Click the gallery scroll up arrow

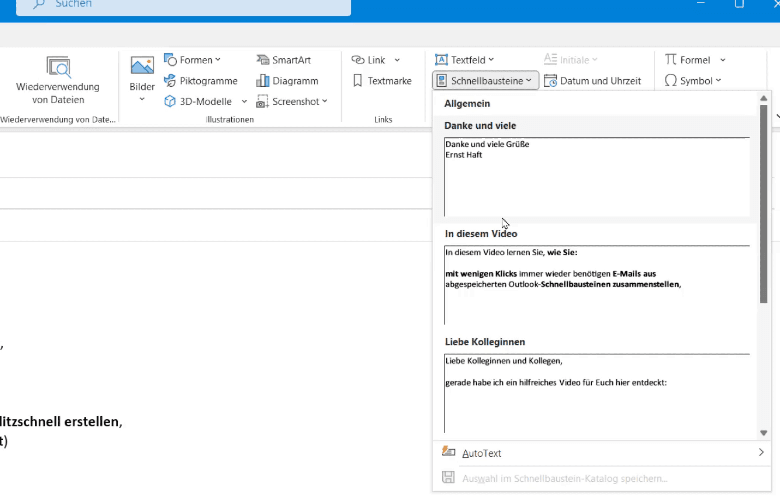click(764, 98)
